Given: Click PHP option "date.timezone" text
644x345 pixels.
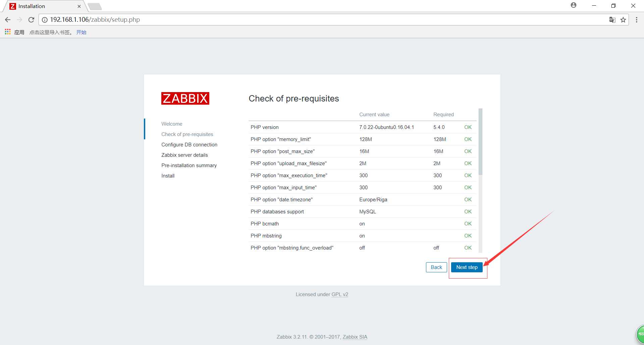Looking at the screenshot, I should point(281,200).
